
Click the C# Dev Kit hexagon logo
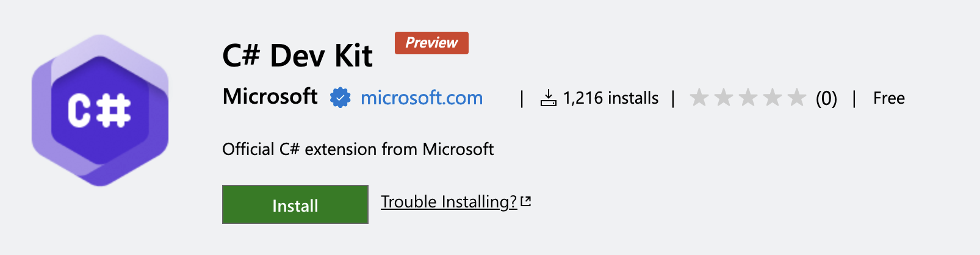(x=100, y=110)
